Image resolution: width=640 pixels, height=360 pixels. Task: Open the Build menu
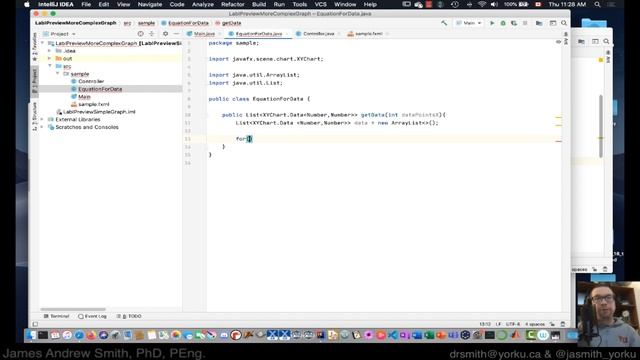pyautogui.click(x=259, y=4)
